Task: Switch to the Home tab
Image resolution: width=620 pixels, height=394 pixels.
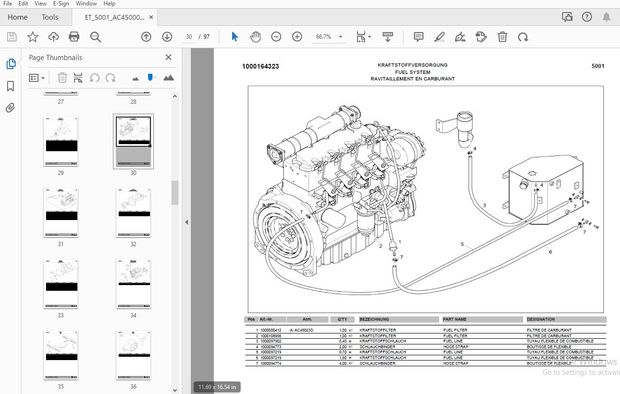Action: 17,17
